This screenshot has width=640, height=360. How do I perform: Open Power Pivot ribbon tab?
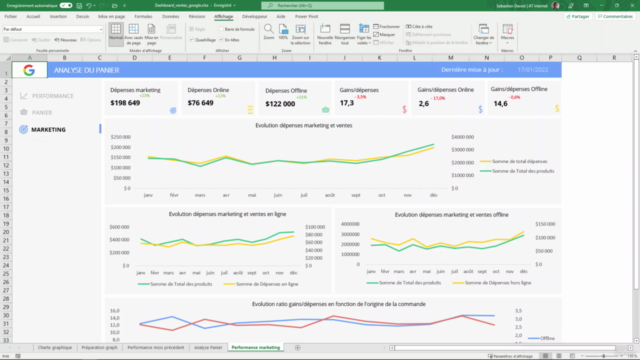pyautogui.click(x=307, y=16)
